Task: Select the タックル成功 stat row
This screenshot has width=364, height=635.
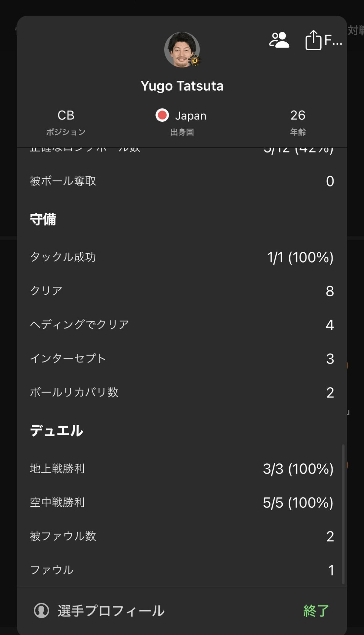Action: (x=182, y=257)
